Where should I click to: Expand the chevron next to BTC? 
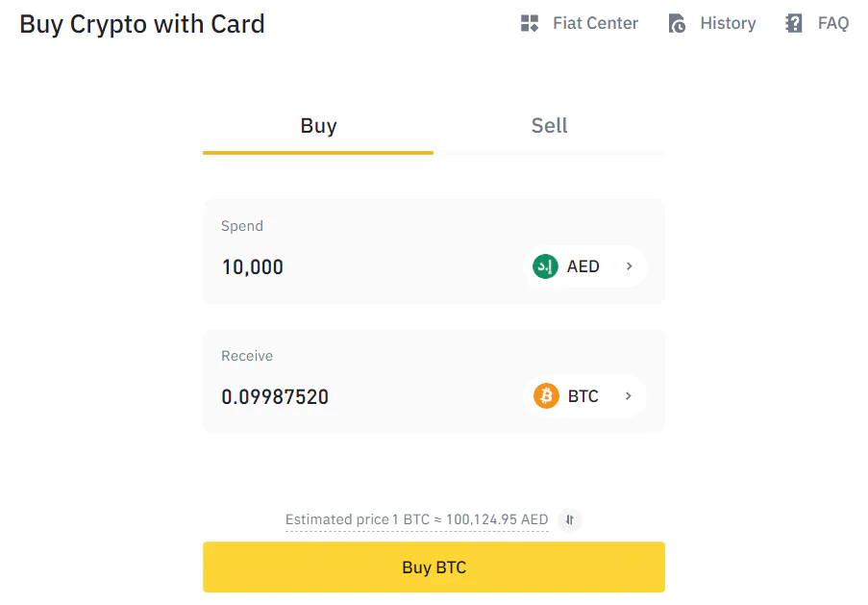(x=629, y=396)
